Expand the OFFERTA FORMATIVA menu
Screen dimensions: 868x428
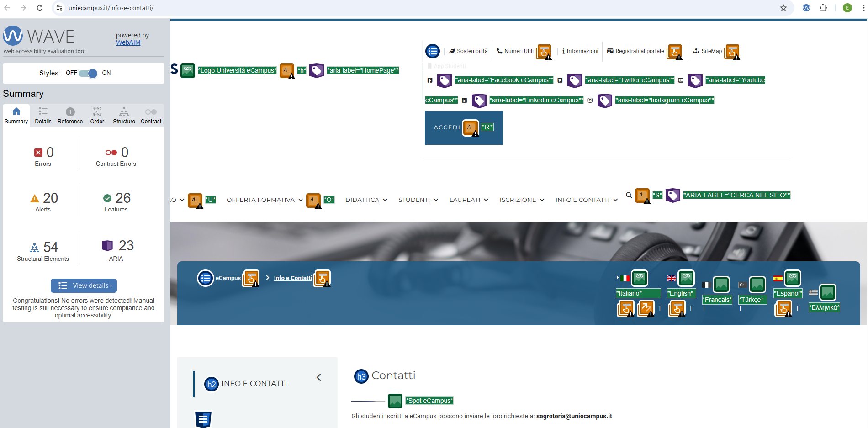click(265, 200)
